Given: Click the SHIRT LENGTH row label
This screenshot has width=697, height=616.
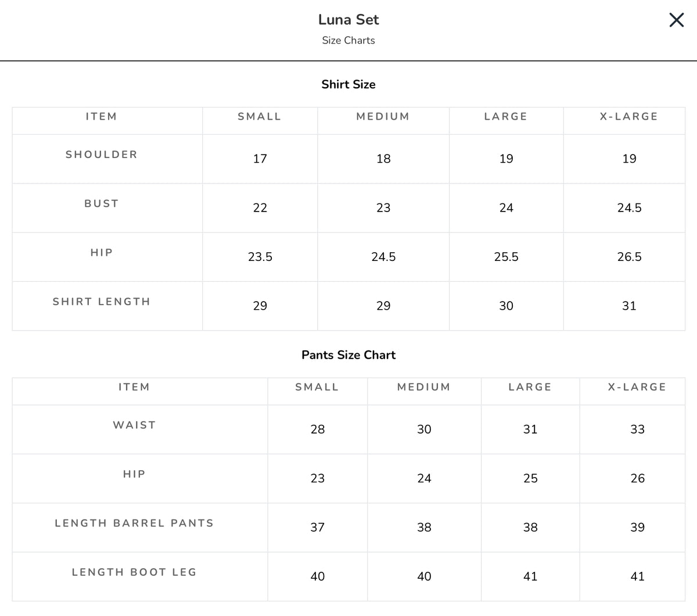Looking at the screenshot, I should point(102,302).
